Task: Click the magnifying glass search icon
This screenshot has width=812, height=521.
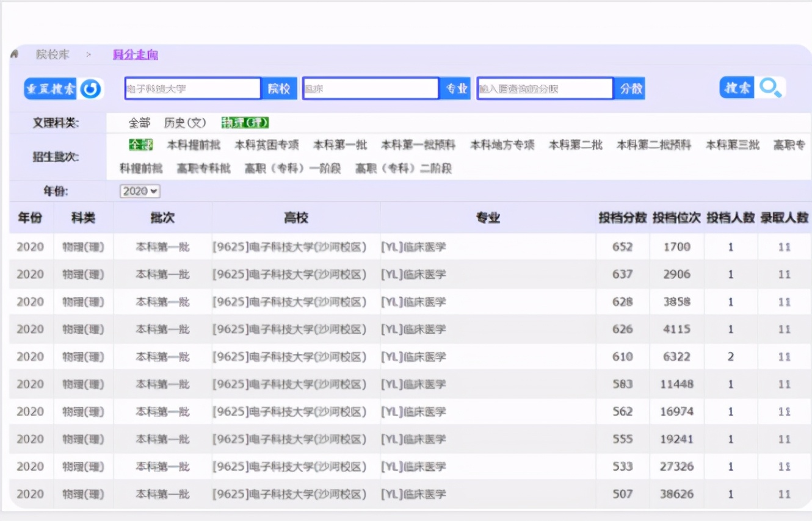Action: (770, 88)
